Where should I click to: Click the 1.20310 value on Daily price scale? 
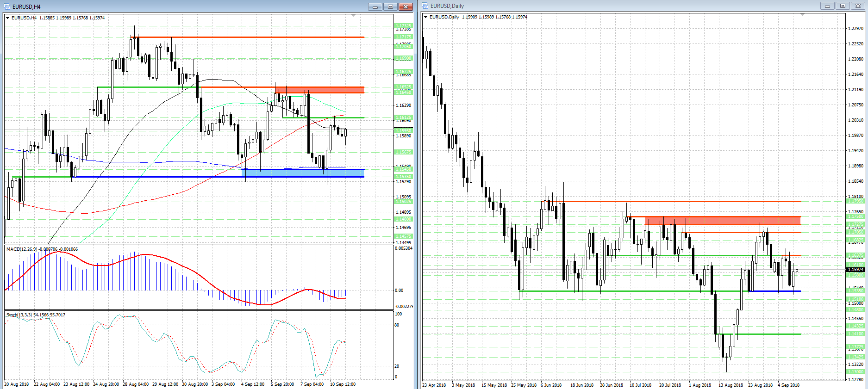point(856,120)
